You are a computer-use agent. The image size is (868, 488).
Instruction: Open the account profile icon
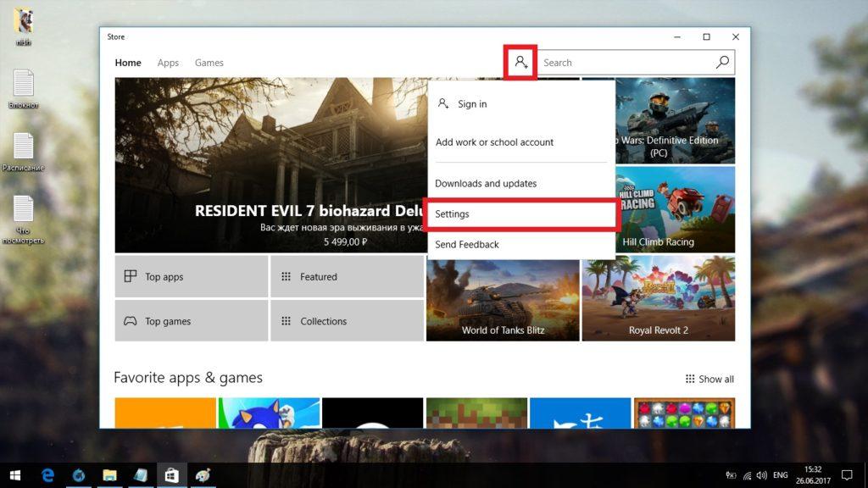coord(520,62)
